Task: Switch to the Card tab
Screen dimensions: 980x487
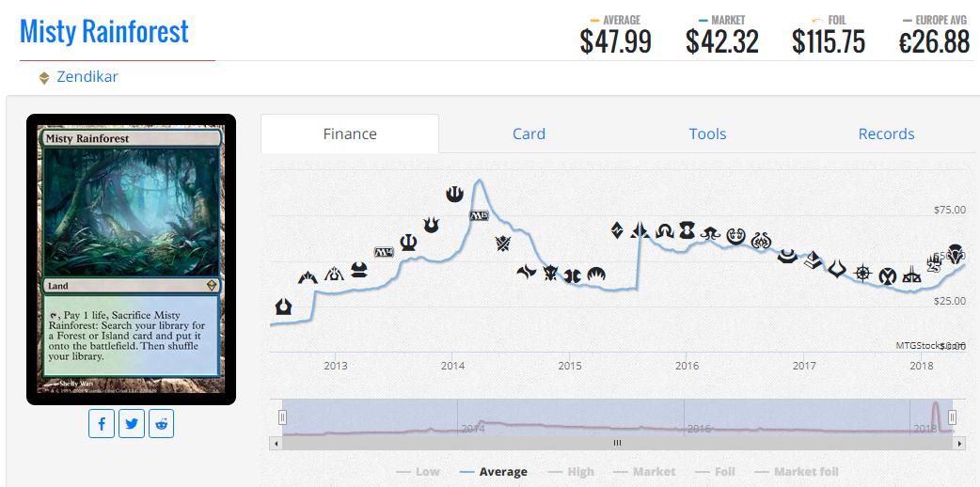Action: click(x=529, y=134)
